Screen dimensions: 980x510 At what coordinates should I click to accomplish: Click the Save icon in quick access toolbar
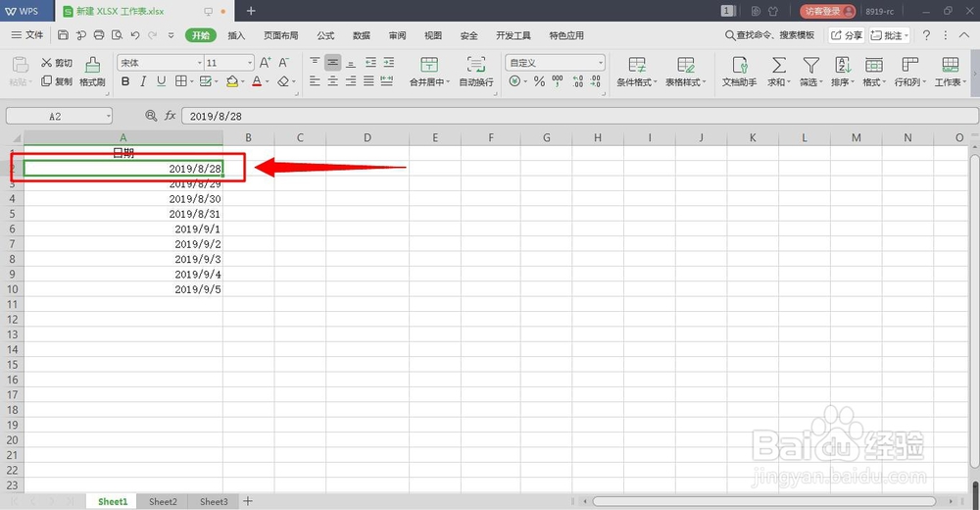point(63,35)
